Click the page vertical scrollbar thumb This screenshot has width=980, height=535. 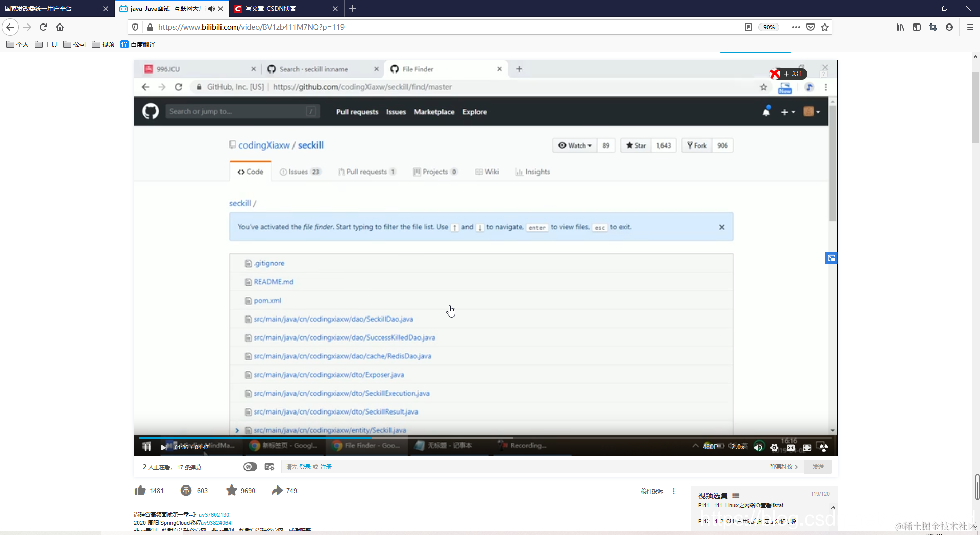[x=975, y=107]
